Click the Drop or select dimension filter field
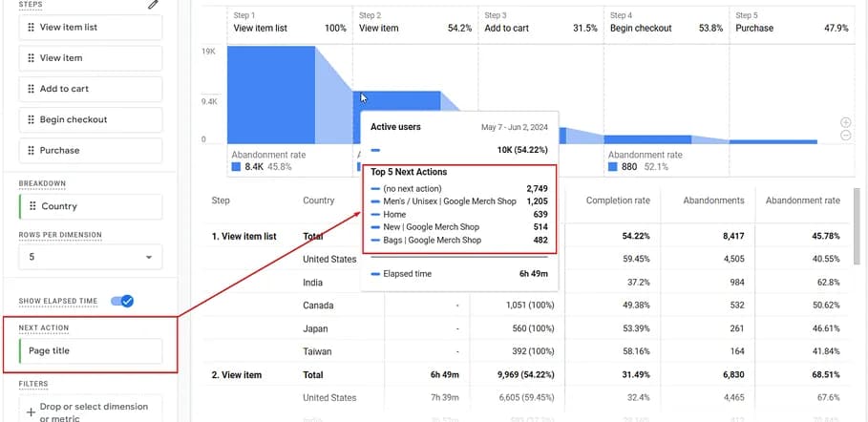Image resolution: width=868 pixels, height=422 pixels. pyautogui.click(x=90, y=410)
